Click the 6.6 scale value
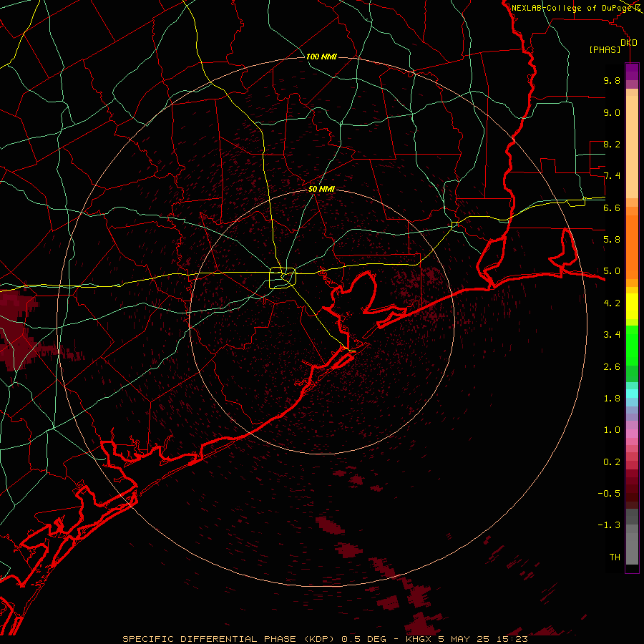The height and width of the screenshot is (644, 644). point(612,208)
